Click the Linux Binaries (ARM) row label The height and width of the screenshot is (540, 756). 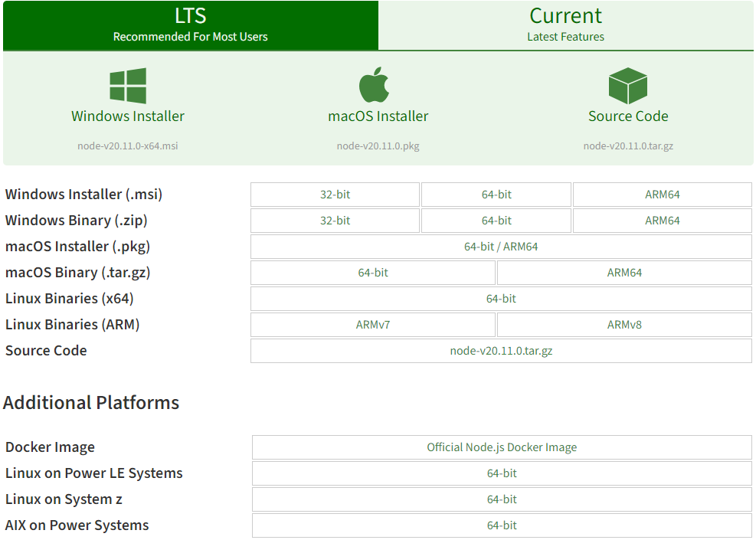72,325
